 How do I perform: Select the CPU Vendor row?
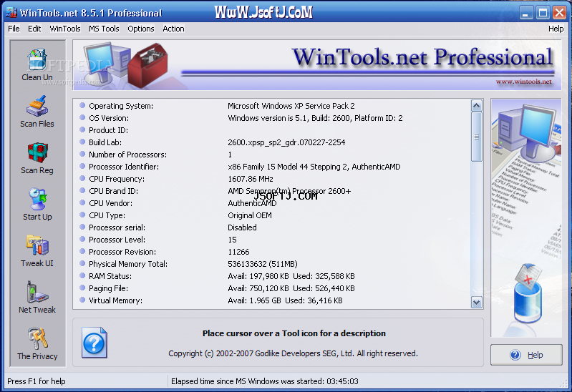pos(273,203)
